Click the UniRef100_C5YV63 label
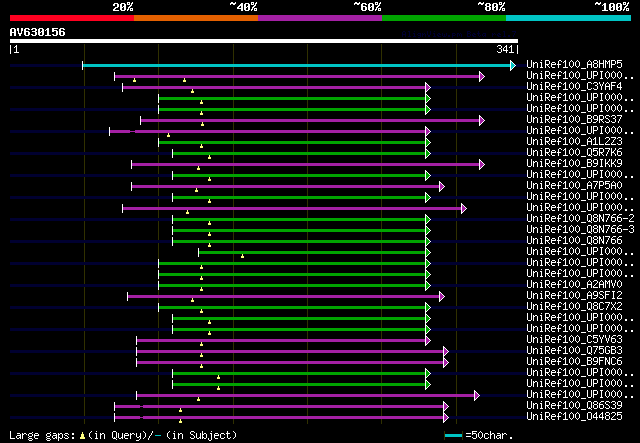 pos(574,340)
